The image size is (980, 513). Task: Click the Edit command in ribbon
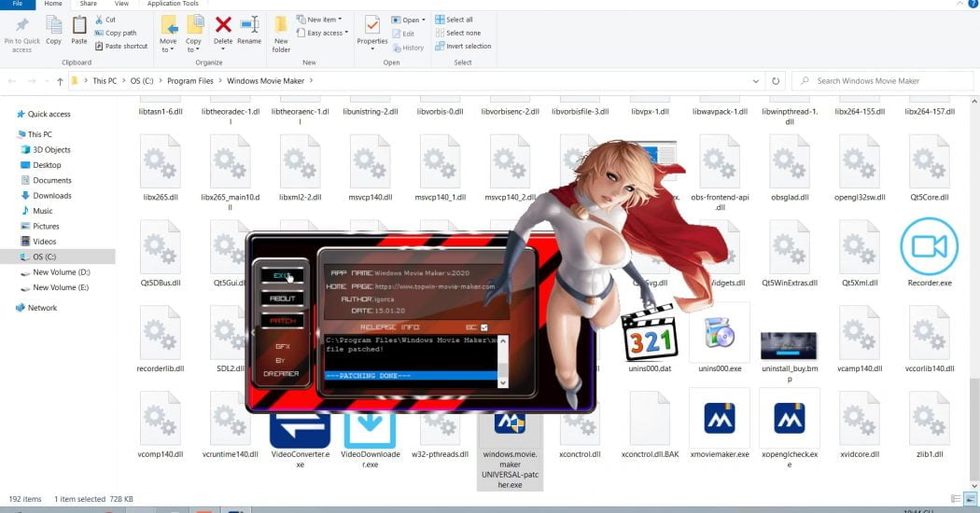click(x=404, y=34)
